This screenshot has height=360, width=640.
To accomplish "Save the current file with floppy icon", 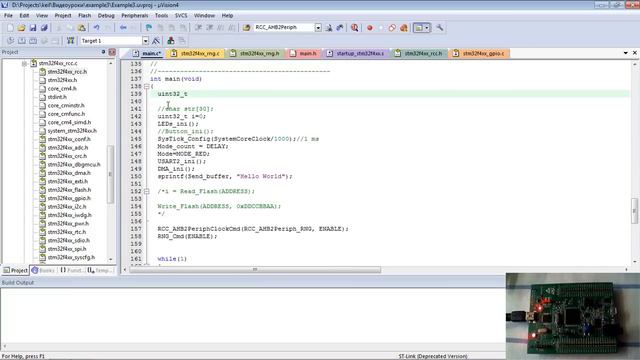I will point(33,28).
